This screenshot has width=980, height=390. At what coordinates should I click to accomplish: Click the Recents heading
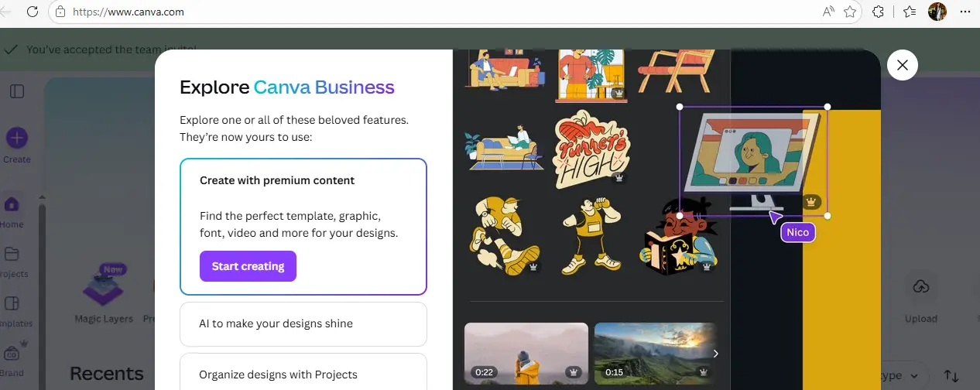pos(107,375)
